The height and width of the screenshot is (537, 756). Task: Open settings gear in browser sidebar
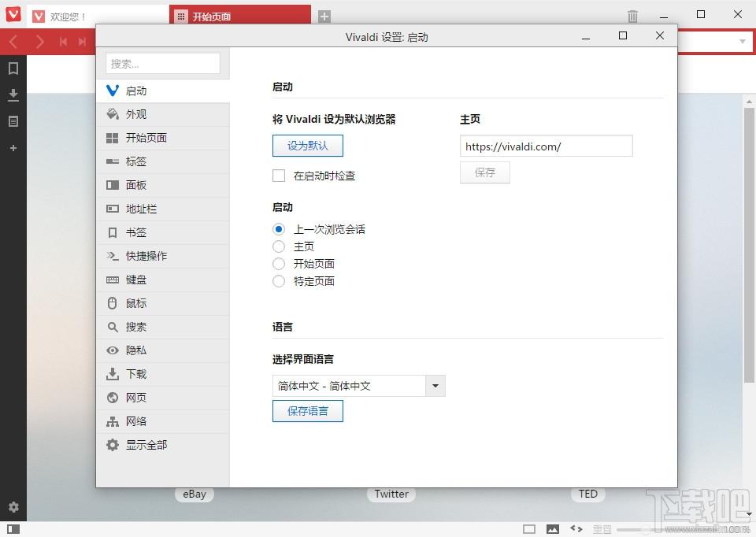point(13,506)
